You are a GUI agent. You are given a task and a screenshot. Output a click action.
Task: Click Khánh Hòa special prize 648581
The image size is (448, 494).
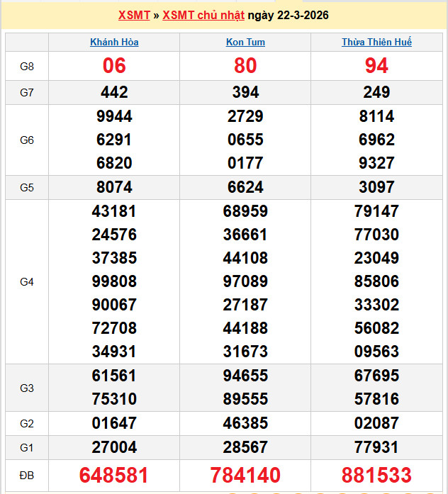pyautogui.click(x=114, y=475)
